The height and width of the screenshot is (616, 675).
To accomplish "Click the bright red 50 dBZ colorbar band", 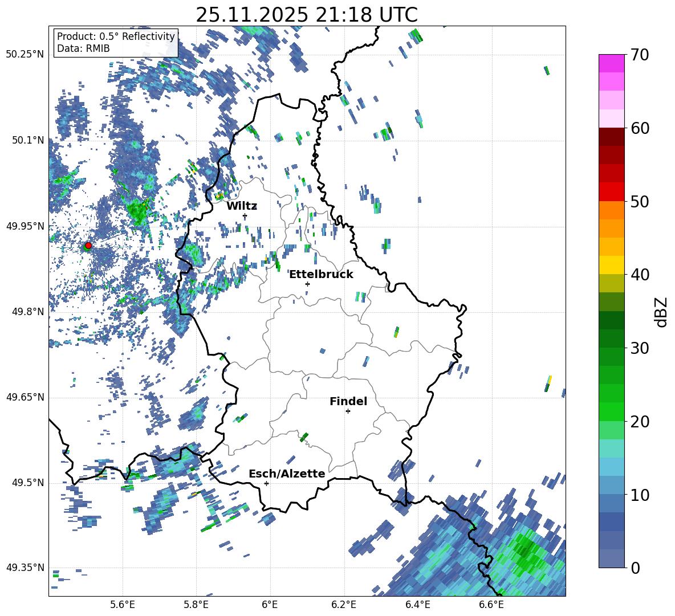I will coord(611,192).
